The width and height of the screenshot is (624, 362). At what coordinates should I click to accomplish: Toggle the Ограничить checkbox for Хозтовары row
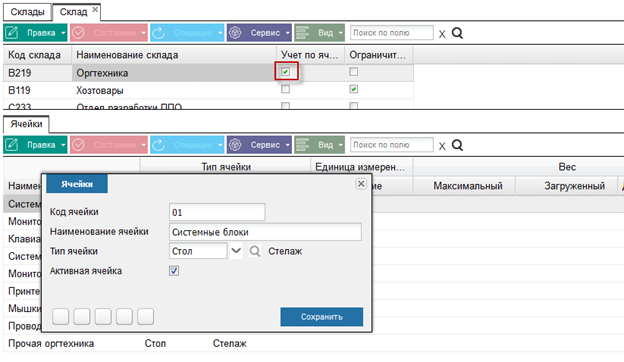tap(353, 89)
